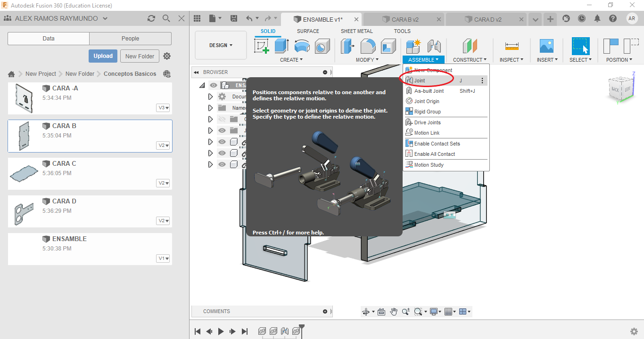Image resolution: width=644 pixels, height=339 pixels.
Task: Open the POSITION dropdown menu
Action: coord(619,60)
